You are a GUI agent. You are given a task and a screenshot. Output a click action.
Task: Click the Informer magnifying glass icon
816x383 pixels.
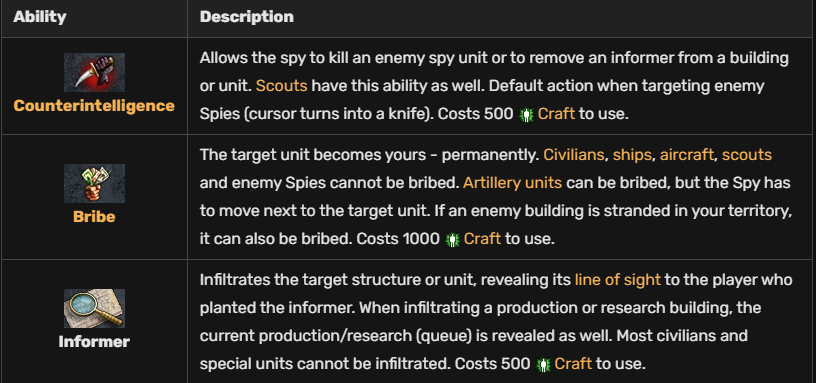pyautogui.click(x=94, y=309)
